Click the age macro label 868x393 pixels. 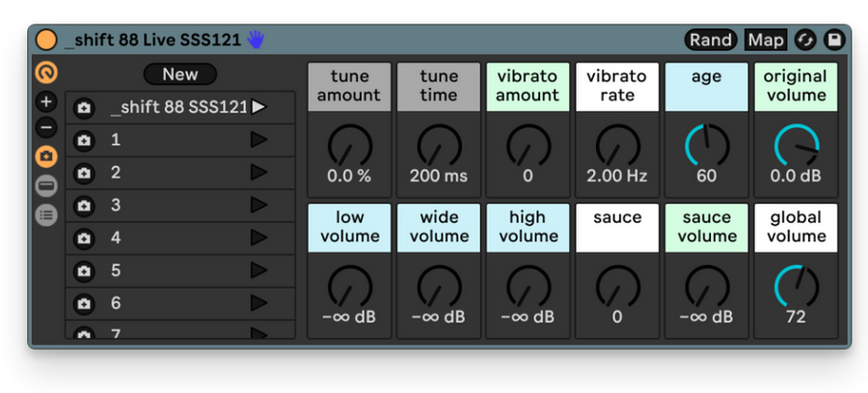click(707, 87)
